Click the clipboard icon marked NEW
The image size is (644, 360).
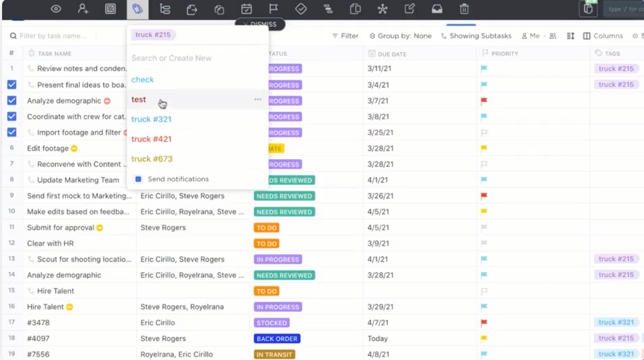[x=588, y=9]
